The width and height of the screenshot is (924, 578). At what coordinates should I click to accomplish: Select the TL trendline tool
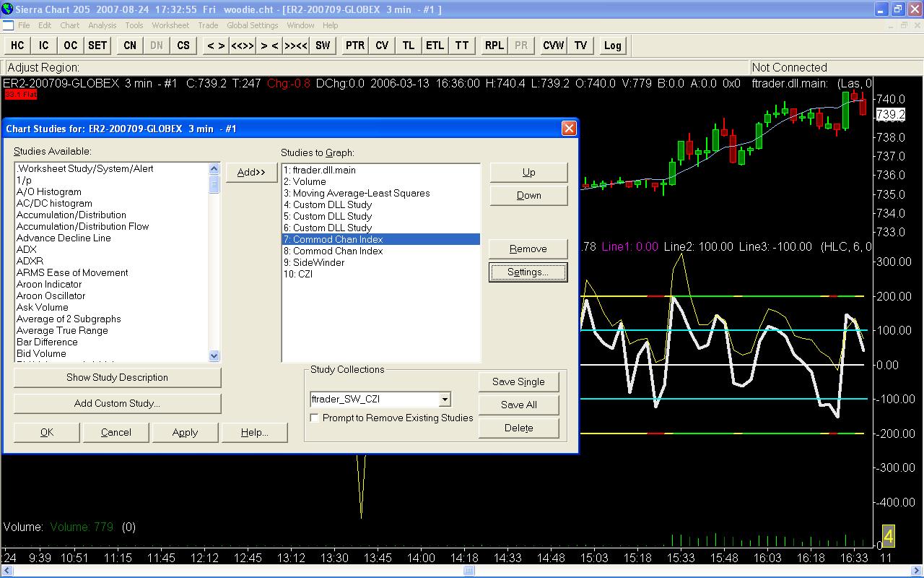click(x=409, y=46)
